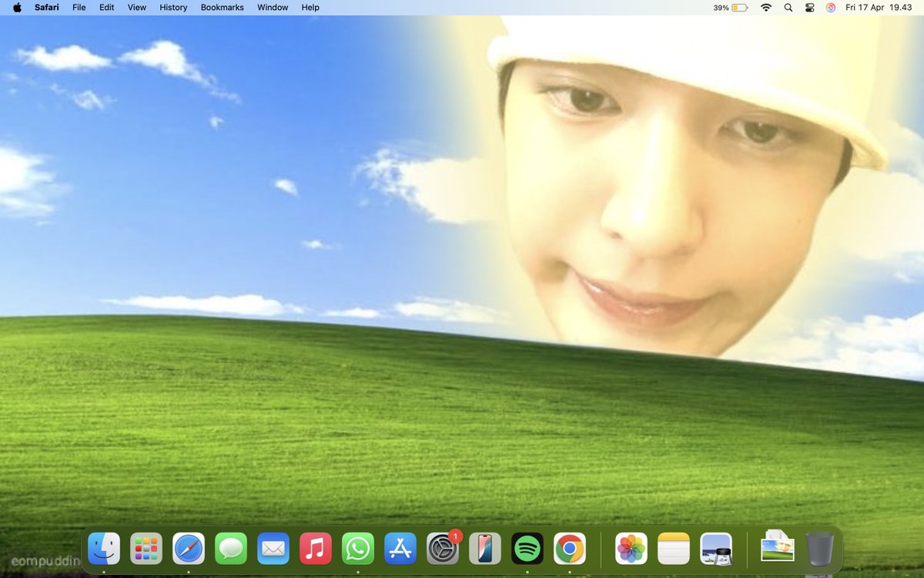This screenshot has height=578, width=924.
Task: Open the Edit menu
Action: [106, 7]
